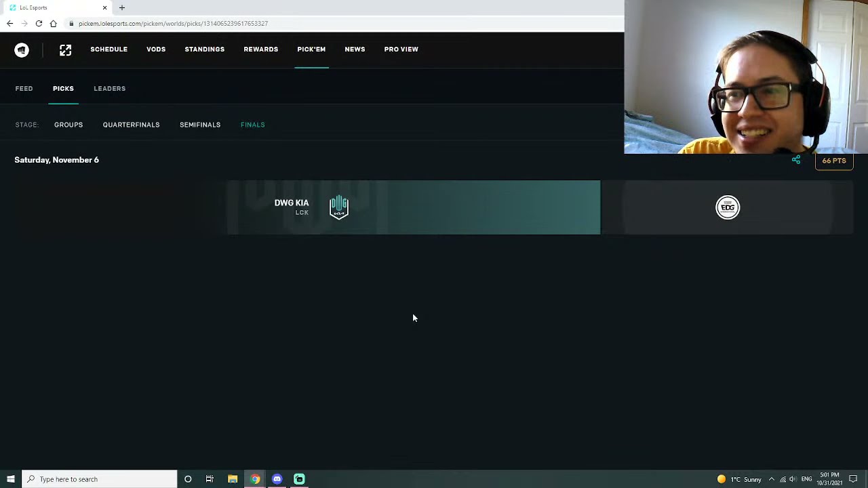This screenshot has width=868, height=488.
Task: Navigate to Rewards
Action: coord(261,49)
